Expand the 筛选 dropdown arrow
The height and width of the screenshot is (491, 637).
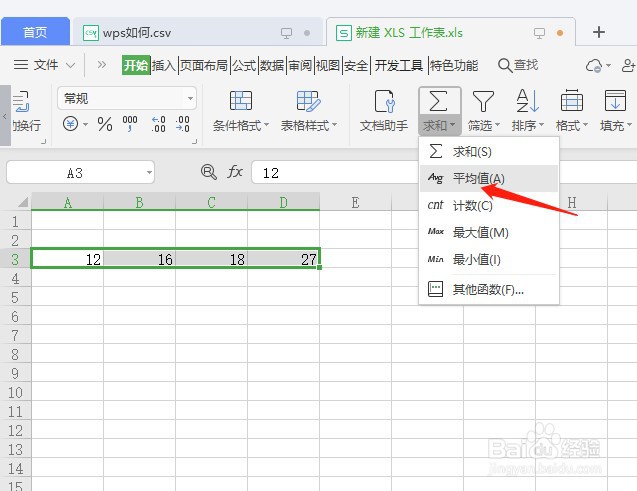(x=497, y=125)
